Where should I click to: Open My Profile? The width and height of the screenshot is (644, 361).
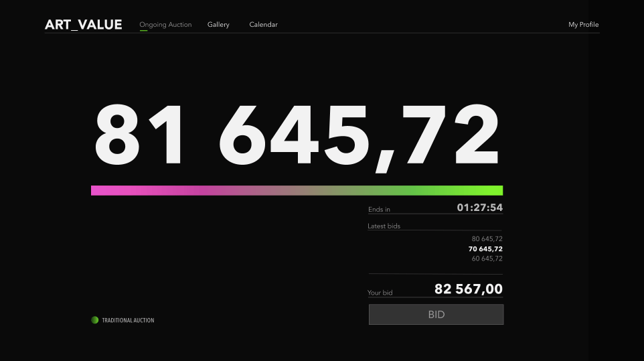(x=583, y=25)
